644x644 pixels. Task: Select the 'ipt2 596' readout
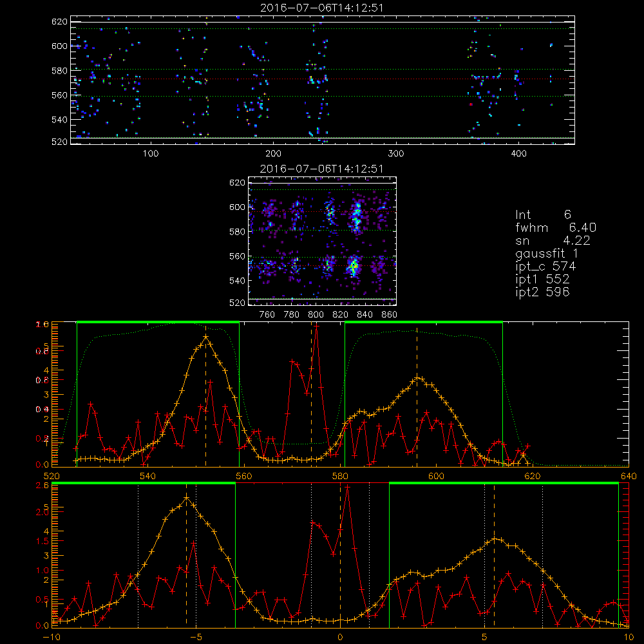pos(542,292)
